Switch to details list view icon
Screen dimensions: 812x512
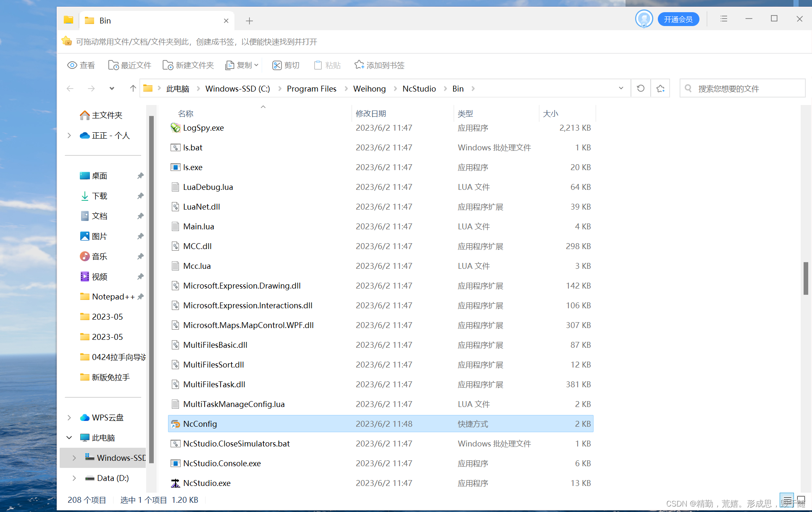(786, 500)
